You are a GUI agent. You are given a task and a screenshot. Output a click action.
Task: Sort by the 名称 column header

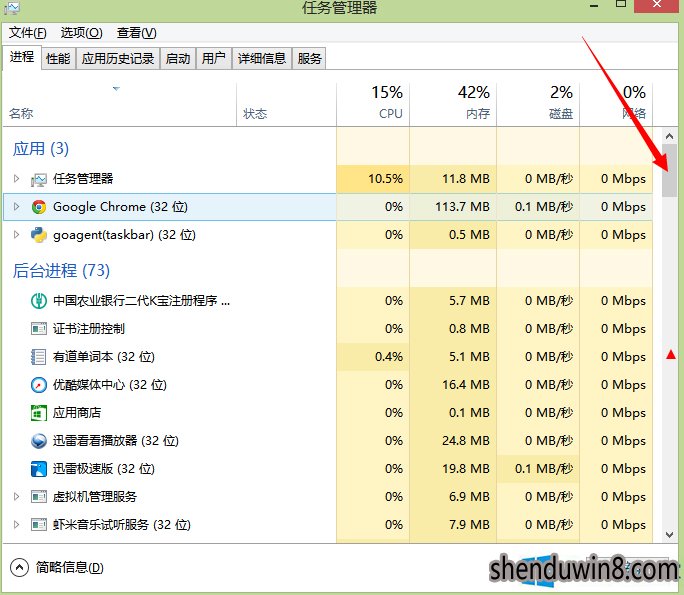point(120,105)
